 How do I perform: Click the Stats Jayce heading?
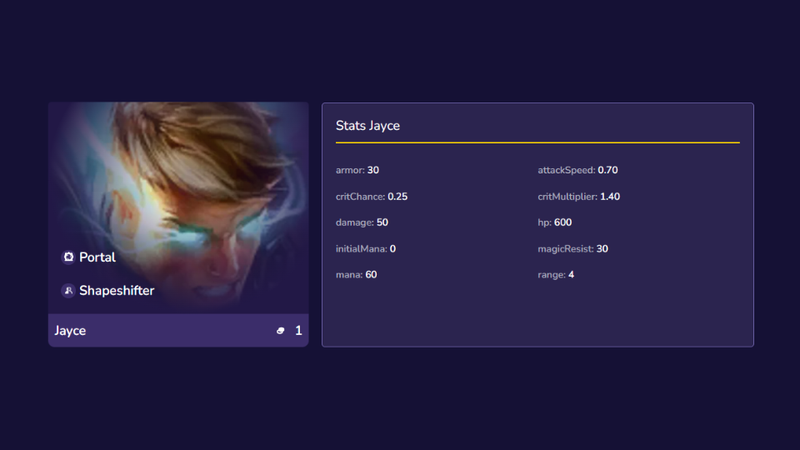(368, 126)
